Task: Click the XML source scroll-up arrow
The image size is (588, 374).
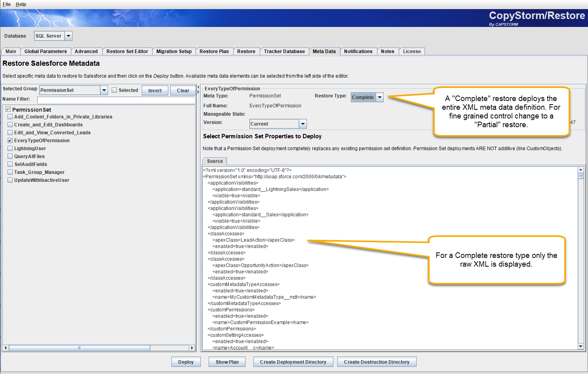Action: click(581, 170)
